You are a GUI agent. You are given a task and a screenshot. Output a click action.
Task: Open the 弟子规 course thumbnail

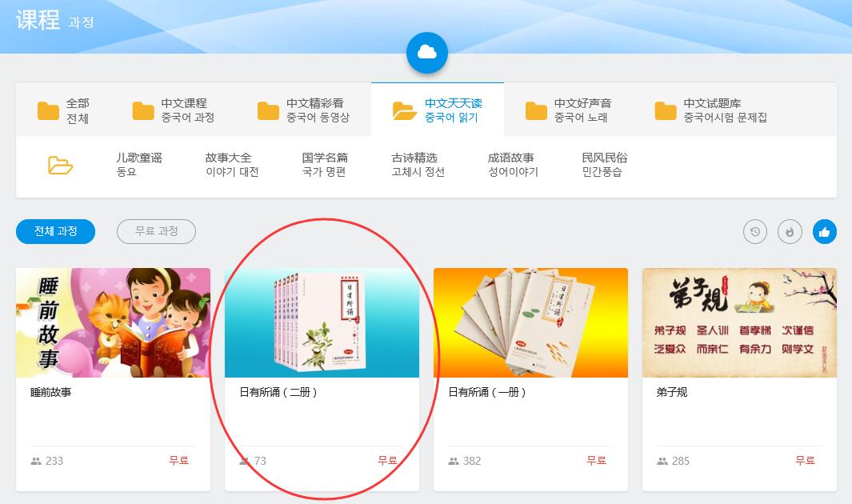pyautogui.click(x=739, y=322)
